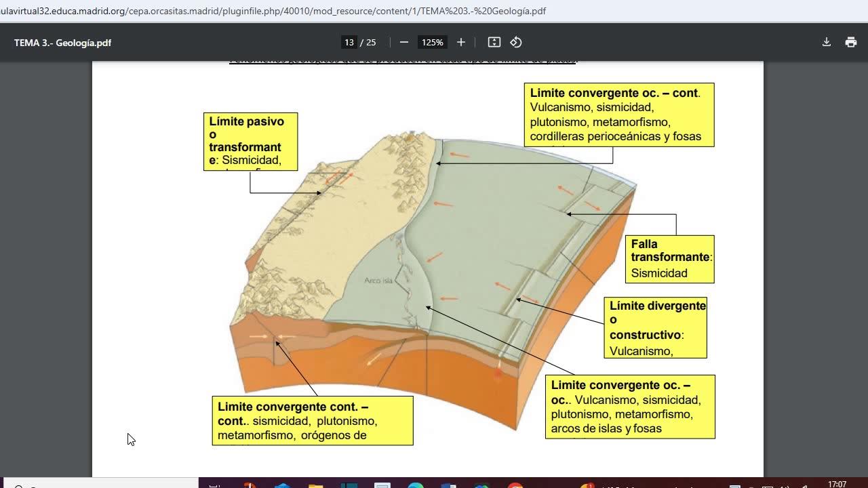Click the 'Límite pasivo o transformante' label
The width and height of the screenshot is (868, 488).
(x=250, y=141)
